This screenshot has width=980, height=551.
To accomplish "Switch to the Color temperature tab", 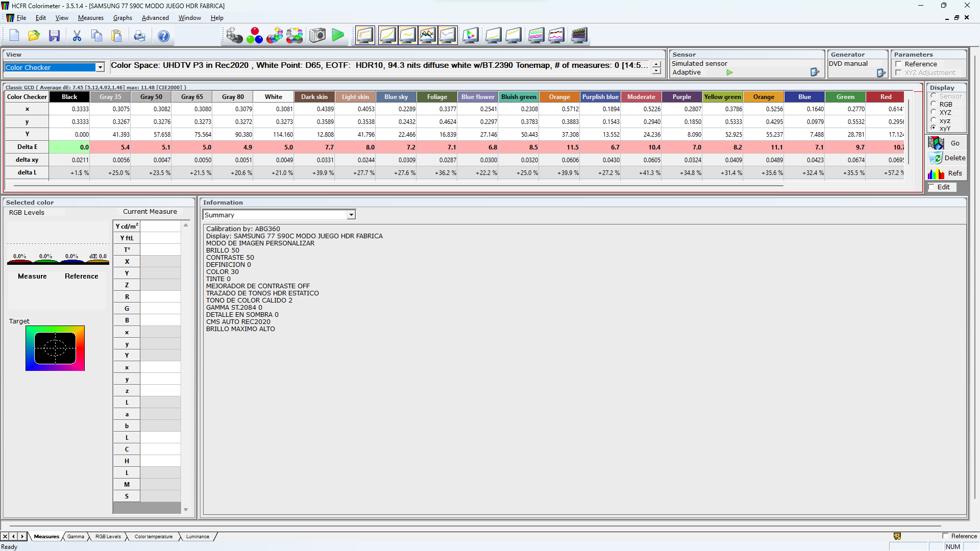I will click(153, 537).
